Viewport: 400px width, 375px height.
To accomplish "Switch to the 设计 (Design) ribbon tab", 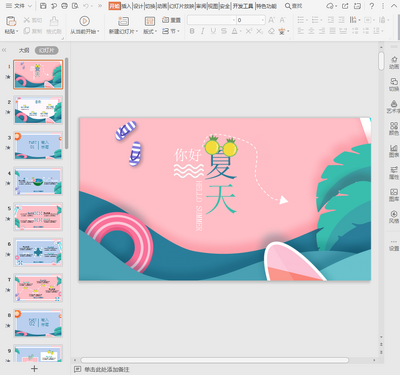I will click(x=138, y=6).
